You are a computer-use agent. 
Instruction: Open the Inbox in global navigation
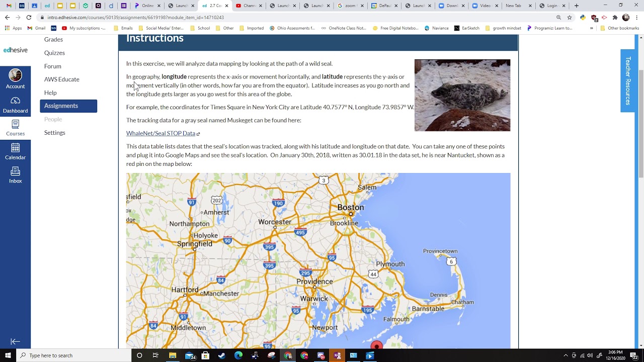[15, 175]
